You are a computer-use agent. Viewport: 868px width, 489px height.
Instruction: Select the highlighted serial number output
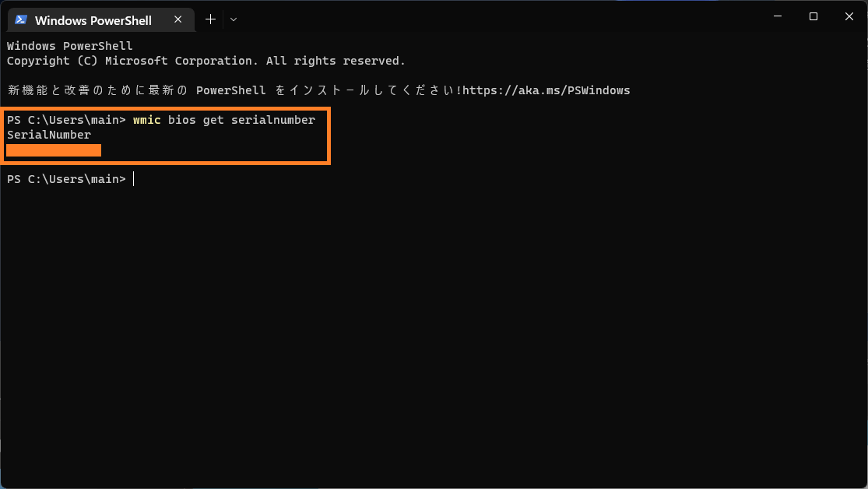53,150
